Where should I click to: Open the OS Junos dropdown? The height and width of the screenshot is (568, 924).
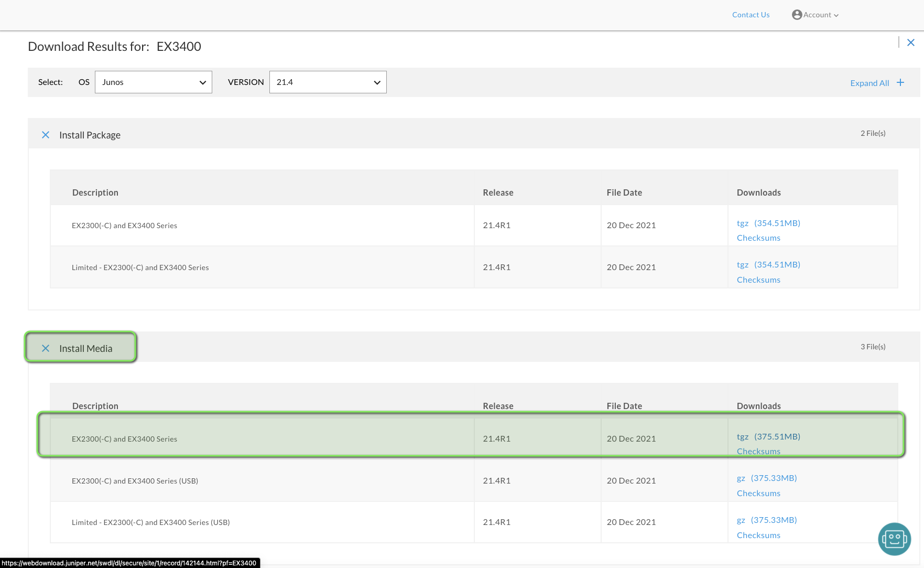tap(153, 82)
